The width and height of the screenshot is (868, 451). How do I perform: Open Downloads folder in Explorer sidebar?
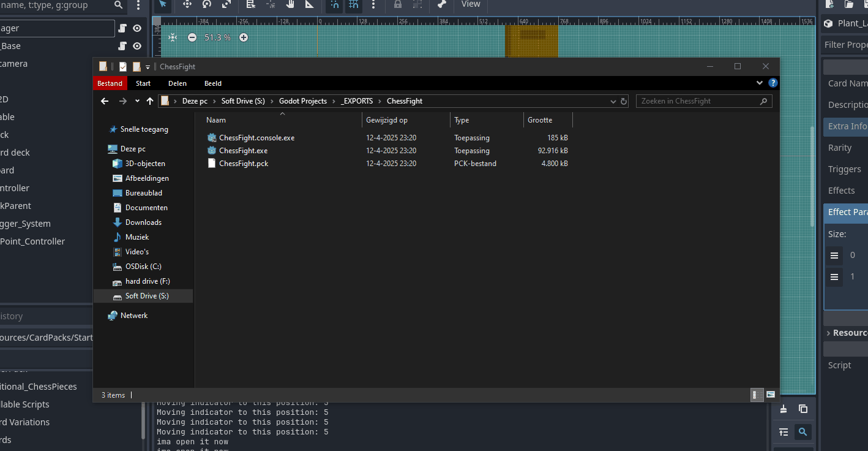pyautogui.click(x=143, y=222)
